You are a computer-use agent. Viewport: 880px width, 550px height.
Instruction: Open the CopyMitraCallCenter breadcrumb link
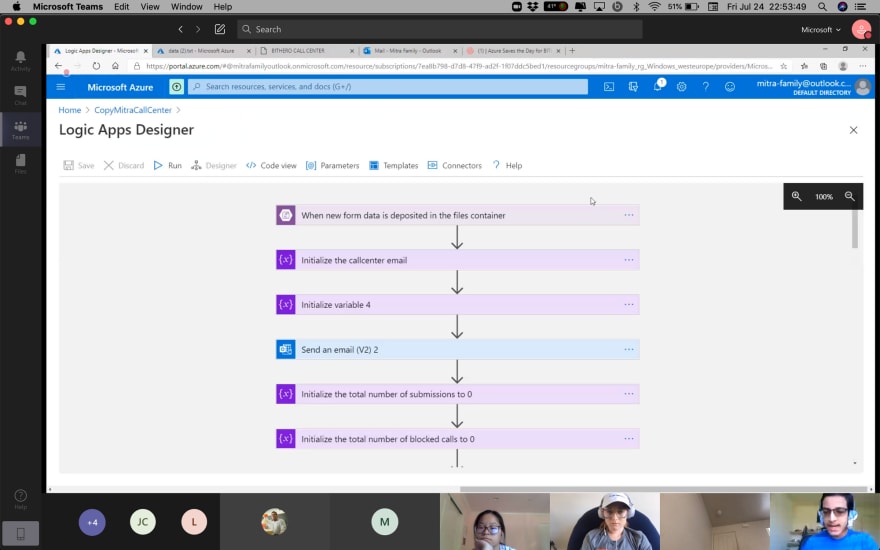click(132, 110)
